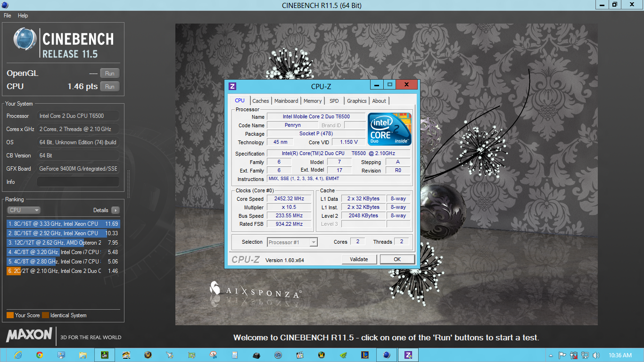Switch to the About tab in CPU-Z
644x362 pixels.
[379, 101]
